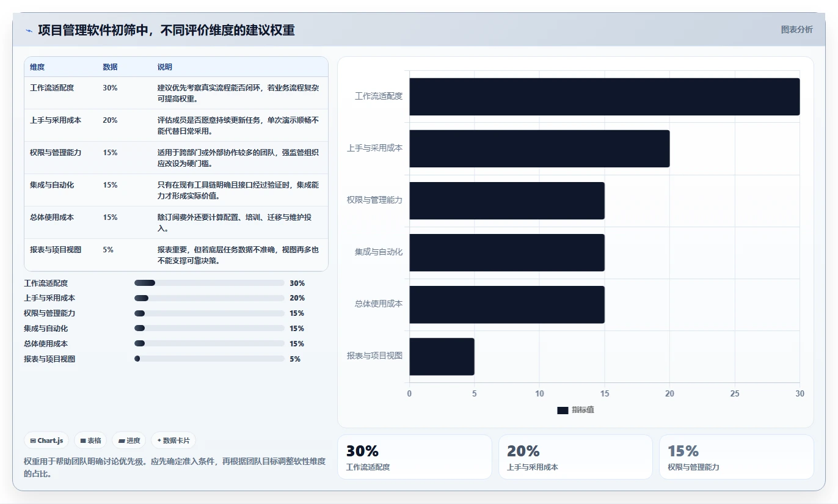Select the 进度 chip
The height and width of the screenshot is (504, 838).
click(x=129, y=440)
